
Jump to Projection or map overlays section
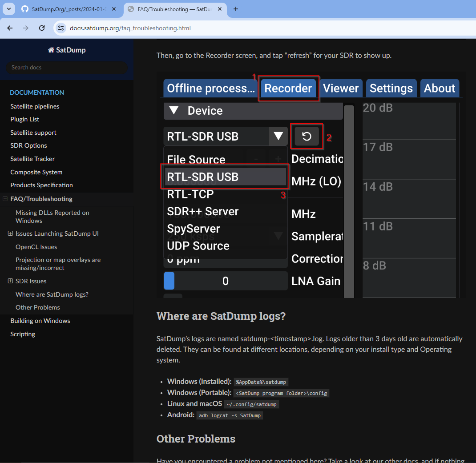point(58,264)
